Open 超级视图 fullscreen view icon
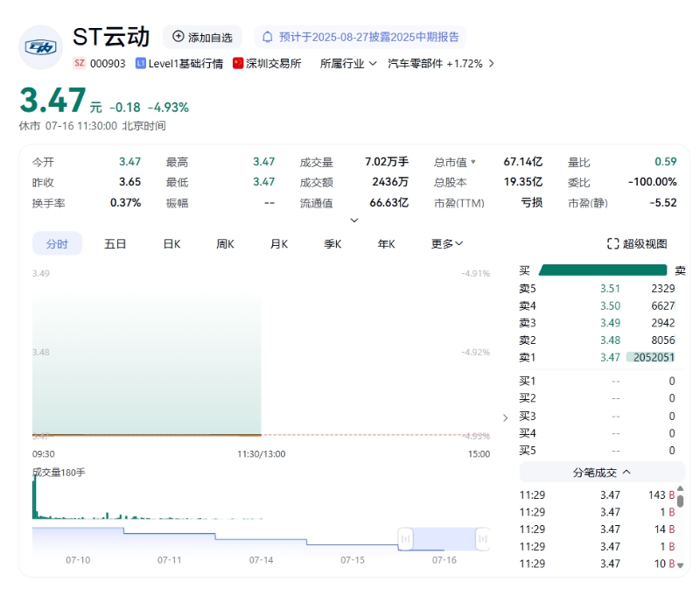This screenshot has width=700, height=589. click(612, 244)
